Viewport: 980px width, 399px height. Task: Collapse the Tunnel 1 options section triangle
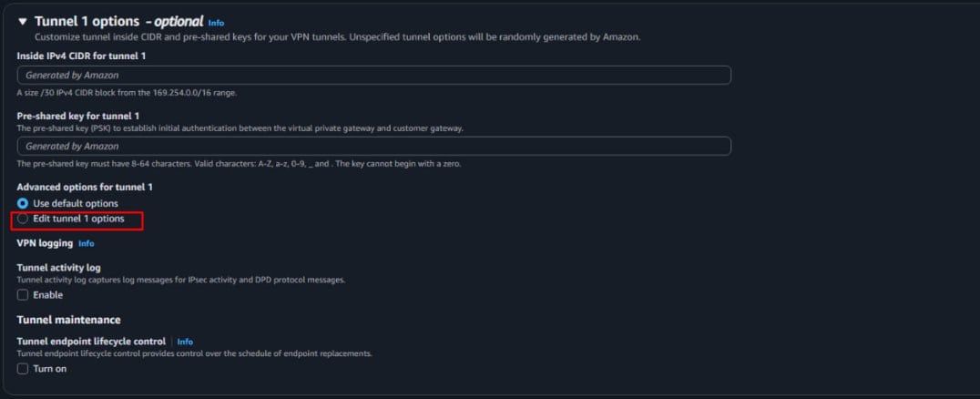23,21
